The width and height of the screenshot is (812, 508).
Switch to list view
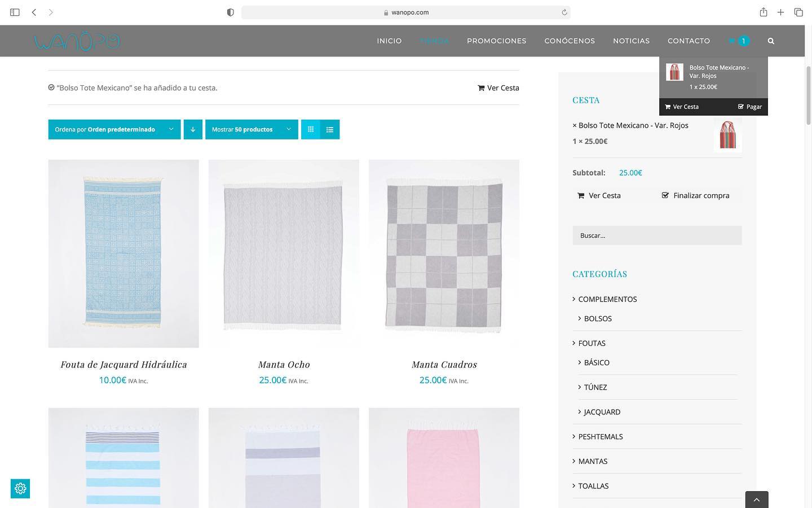[330, 129]
